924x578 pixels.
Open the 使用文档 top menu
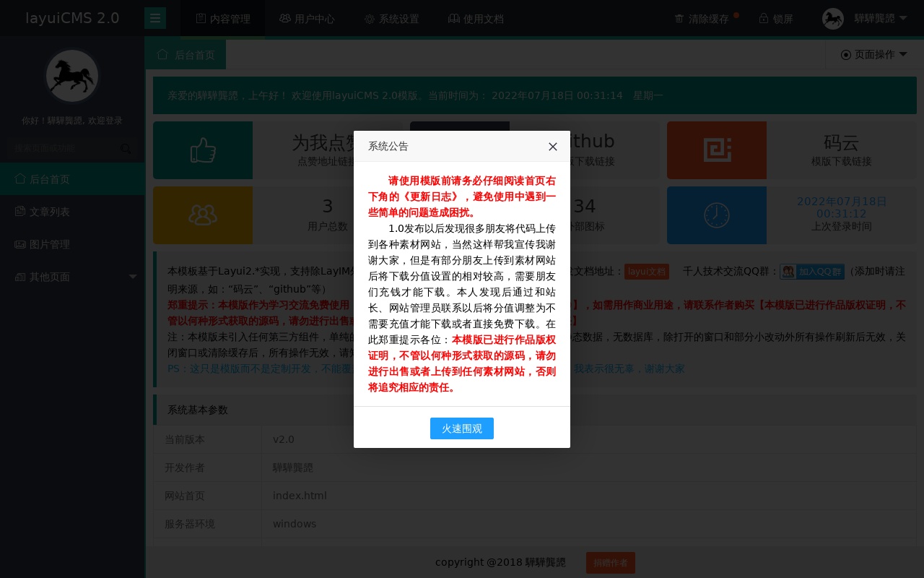pyautogui.click(x=476, y=19)
